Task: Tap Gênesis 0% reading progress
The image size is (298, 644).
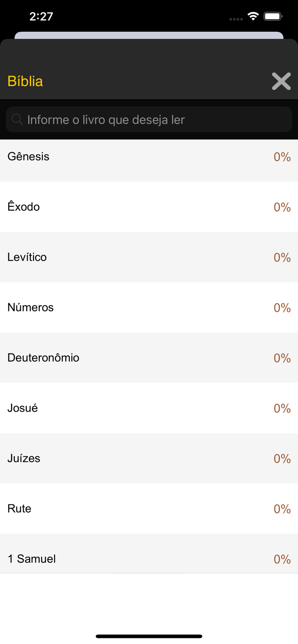Action: (282, 157)
